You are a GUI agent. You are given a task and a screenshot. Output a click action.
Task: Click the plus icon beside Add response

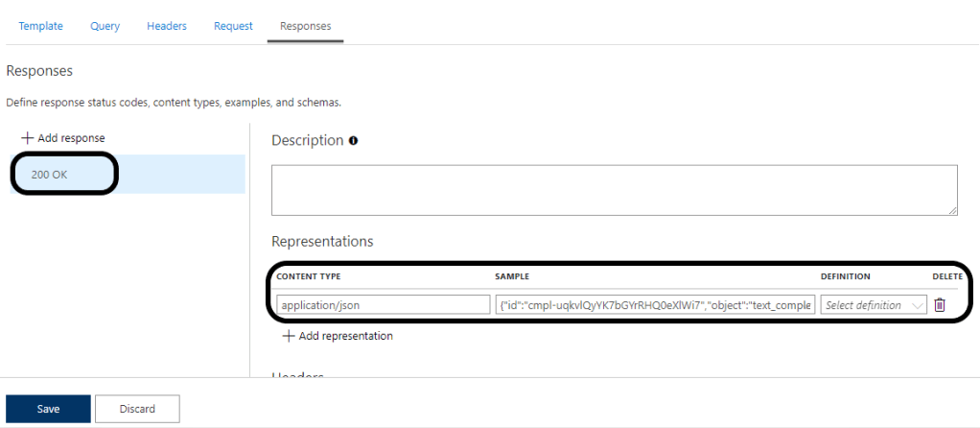[x=27, y=138]
